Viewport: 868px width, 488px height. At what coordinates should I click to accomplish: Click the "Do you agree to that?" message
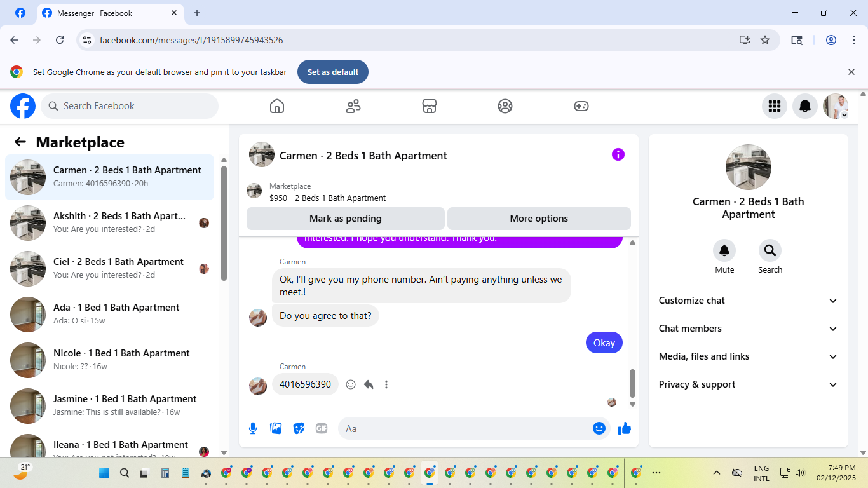pyautogui.click(x=325, y=316)
